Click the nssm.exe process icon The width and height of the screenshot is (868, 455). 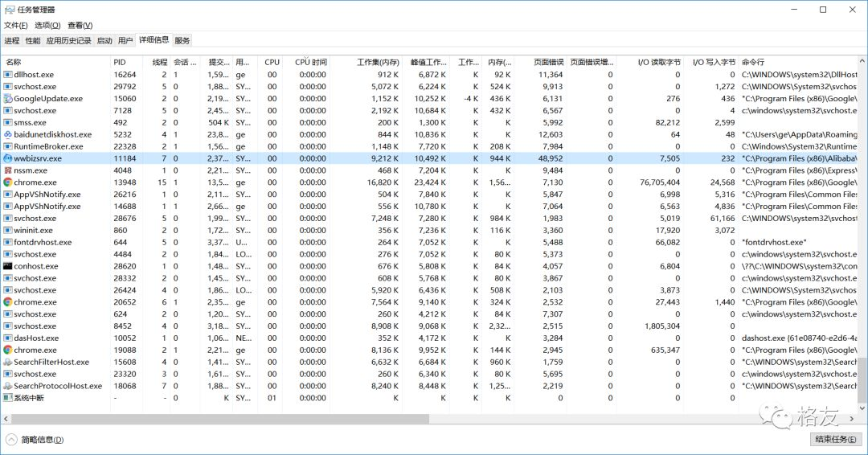(x=8, y=170)
